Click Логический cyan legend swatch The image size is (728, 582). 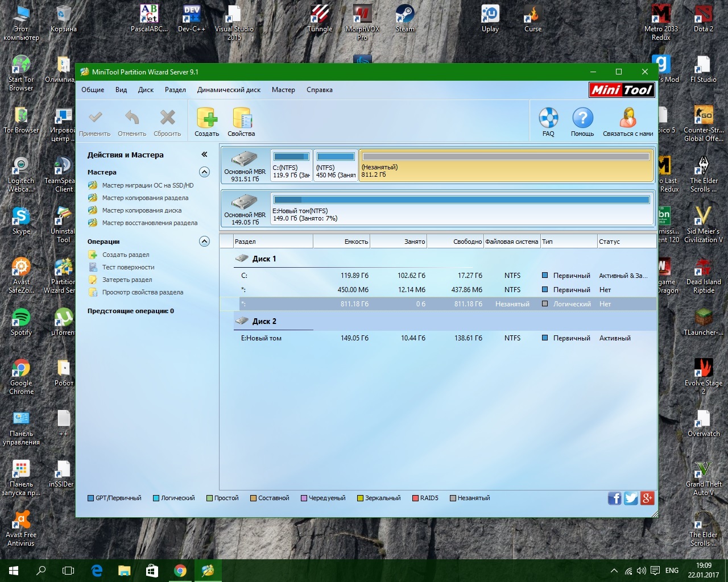click(x=156, y=498)
